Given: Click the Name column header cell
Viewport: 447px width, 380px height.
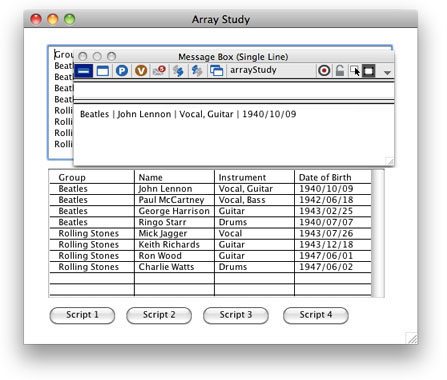Looking at the screenshot, I should point(174,177).
